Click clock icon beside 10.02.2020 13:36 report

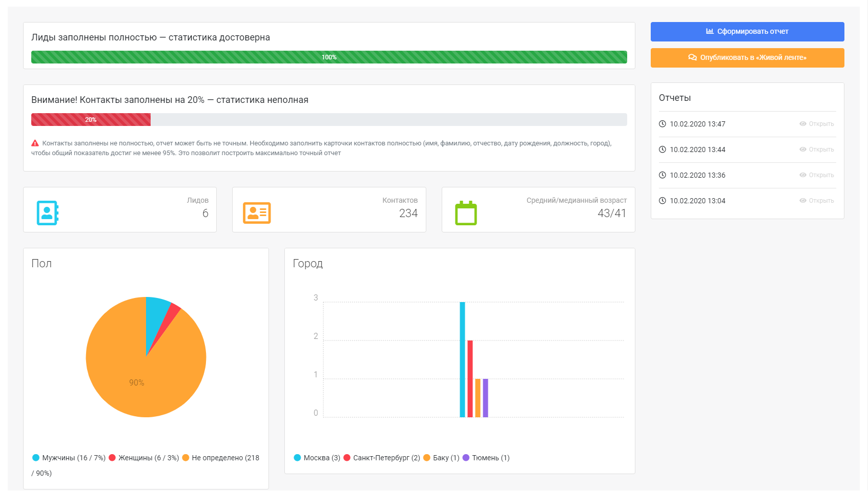pos(662,175)
